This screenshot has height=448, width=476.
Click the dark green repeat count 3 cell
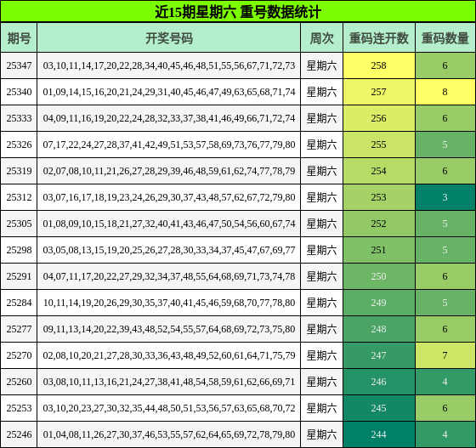[445, 197]
